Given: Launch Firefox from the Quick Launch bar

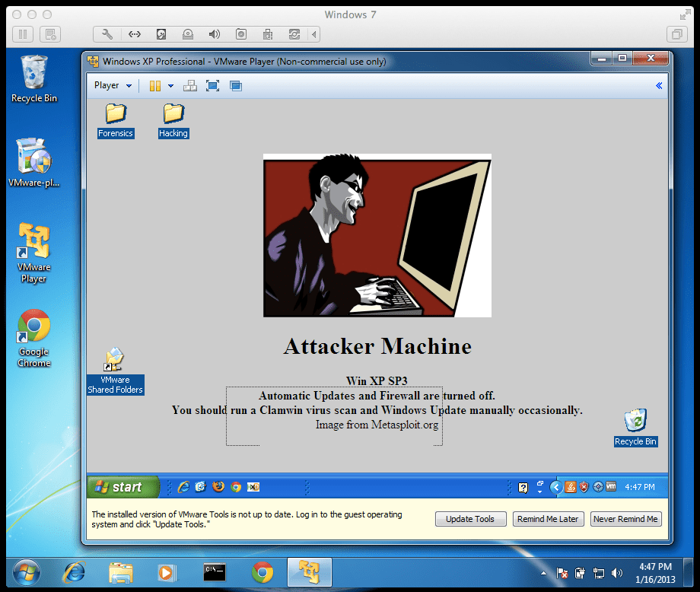Looking at the screenshot, I should 218,486.
